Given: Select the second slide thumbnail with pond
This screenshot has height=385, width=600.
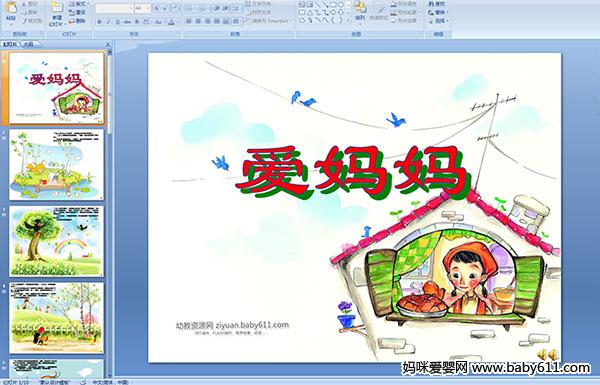Looking at the screenshot, I should click(x=56, y=165).
